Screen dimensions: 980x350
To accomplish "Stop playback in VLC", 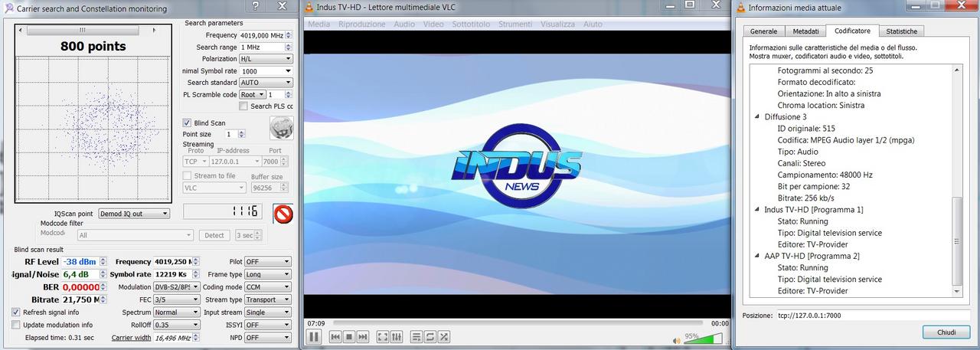I will 348,336.
